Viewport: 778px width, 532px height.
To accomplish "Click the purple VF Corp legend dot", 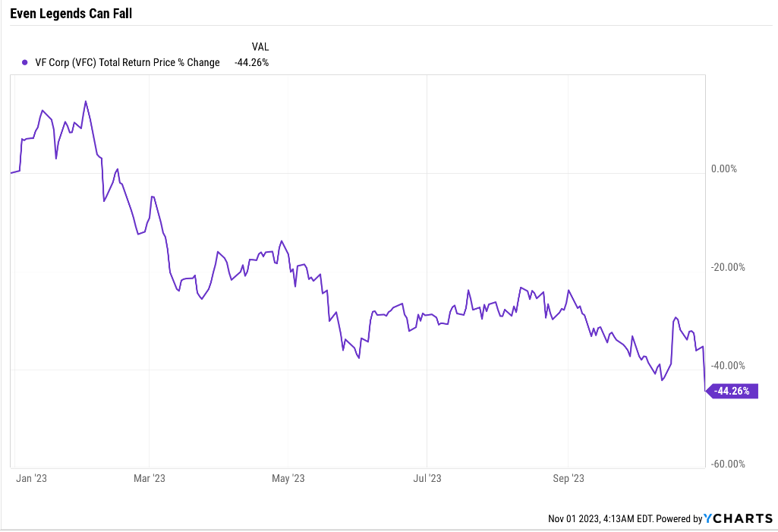I will tap(25, 63).
